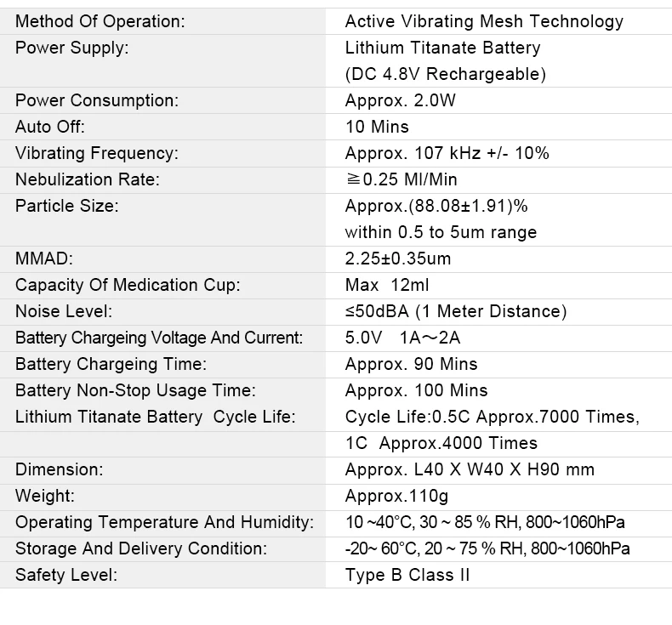Click the "2.25±0.35um" MMAD value

(x=398, y=259)
